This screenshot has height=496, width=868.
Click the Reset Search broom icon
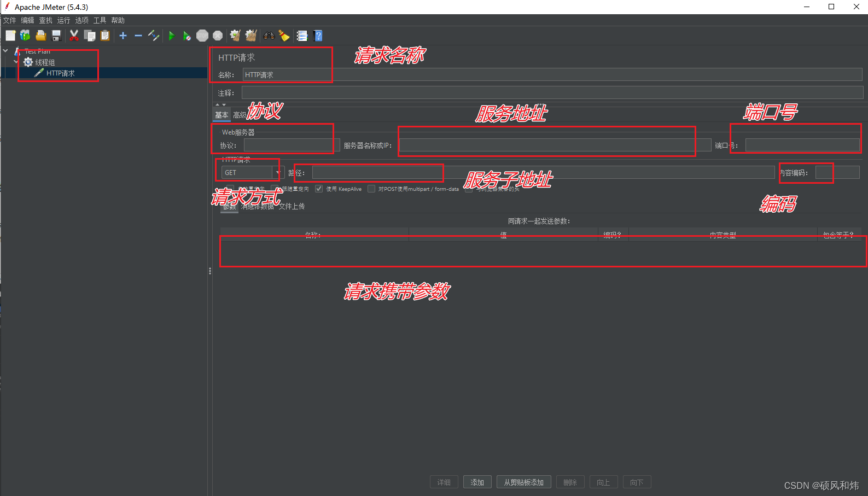click(284, 36)
